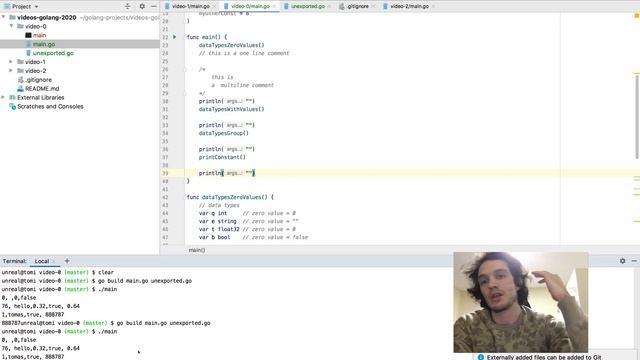Click the dataTypesWithValues() call
640x360 pixels.
click(x=231, y=109)
